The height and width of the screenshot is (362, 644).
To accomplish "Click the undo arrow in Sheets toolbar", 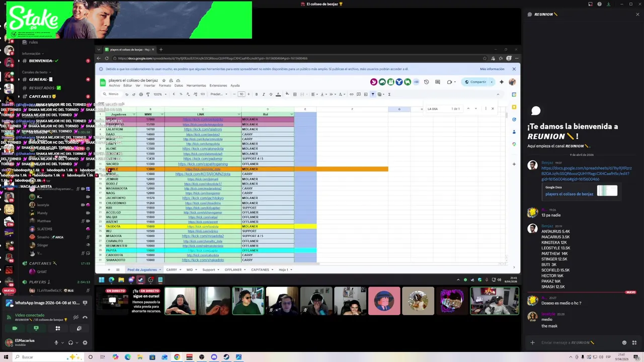I will tap(127, 94).
